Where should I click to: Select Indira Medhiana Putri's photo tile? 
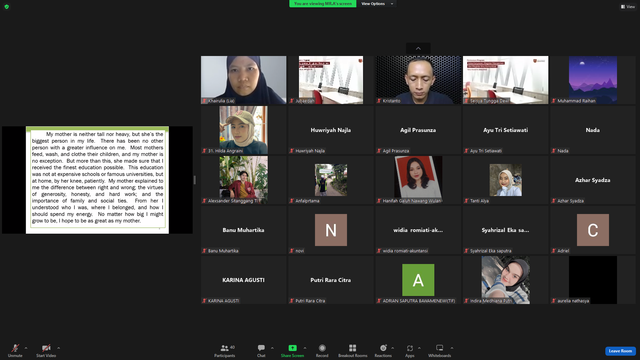(x=506, y=280)
